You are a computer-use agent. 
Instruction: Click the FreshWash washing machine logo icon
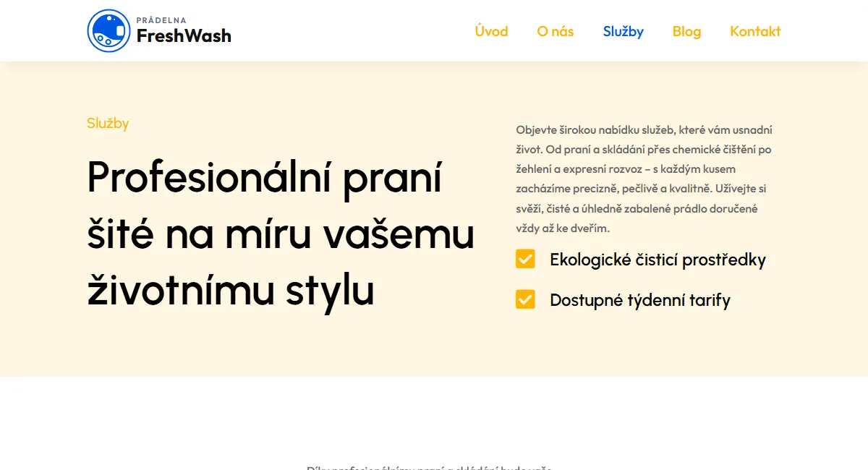109,31
